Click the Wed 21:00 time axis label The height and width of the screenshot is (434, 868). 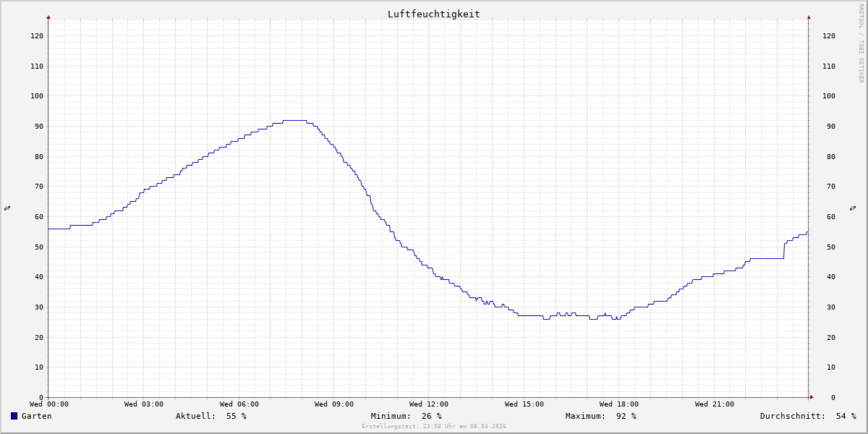[714, 404]
